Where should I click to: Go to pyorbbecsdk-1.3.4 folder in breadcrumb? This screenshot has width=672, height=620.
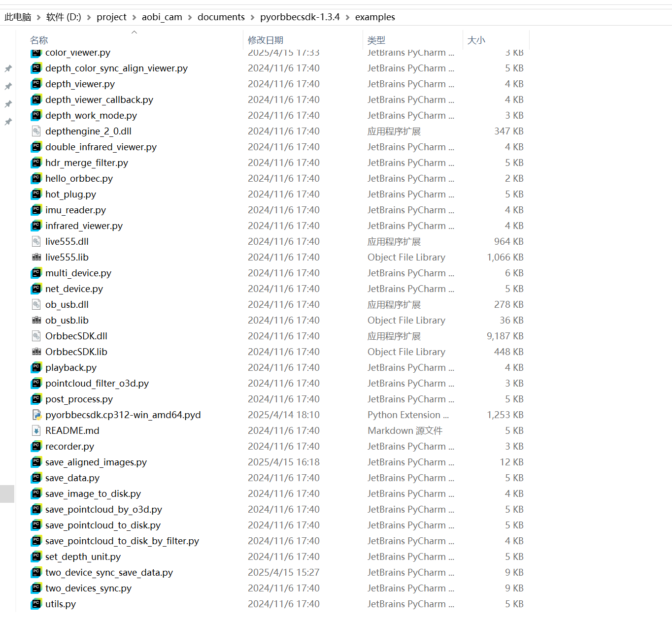coord(300,17)
